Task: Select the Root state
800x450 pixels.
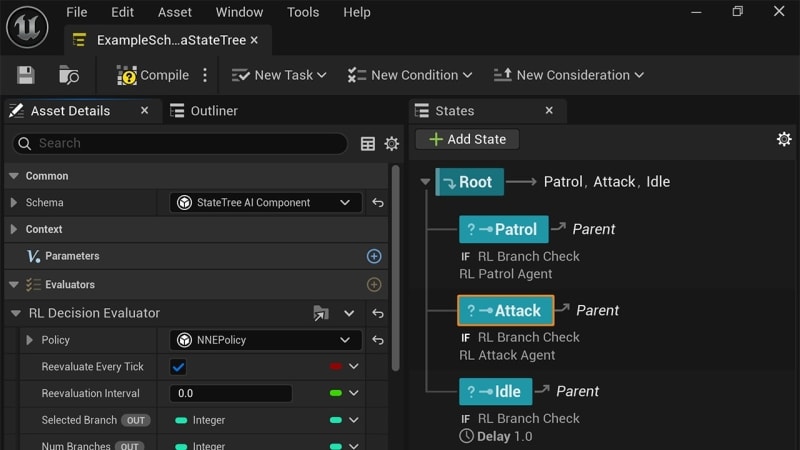Action: pyautogui.click(x=469, y=182)
